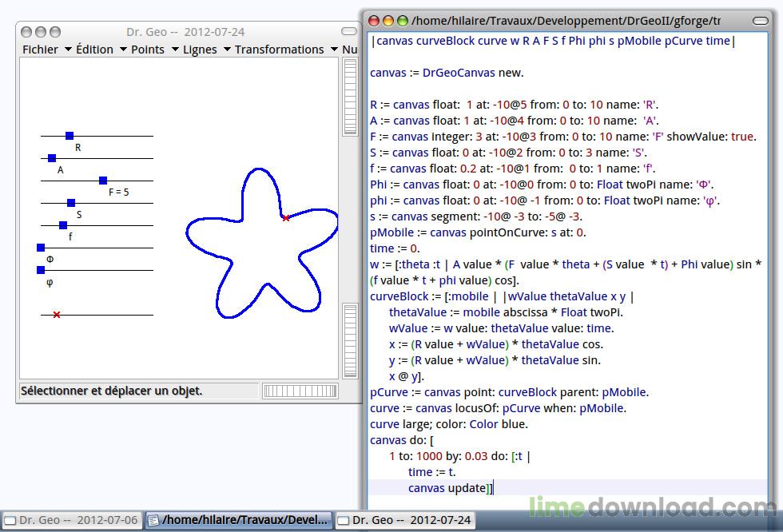
Task: Click the 'F = 5' value label
Action: point(119,193)
